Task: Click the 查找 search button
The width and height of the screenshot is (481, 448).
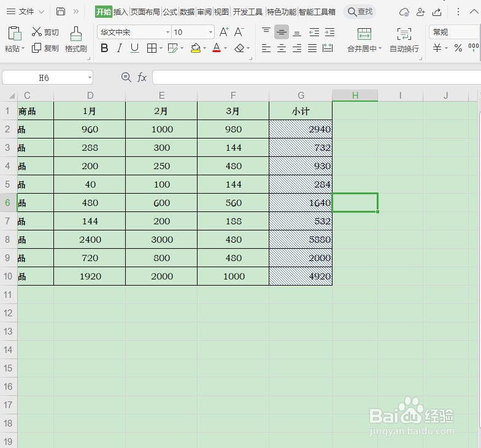Action: (360, 12)
